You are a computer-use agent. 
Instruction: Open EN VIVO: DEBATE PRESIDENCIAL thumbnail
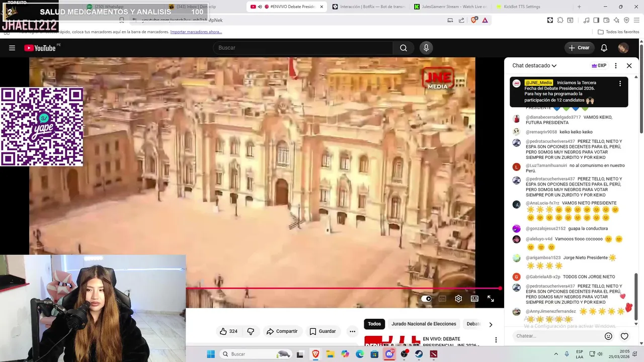(392, 341)
